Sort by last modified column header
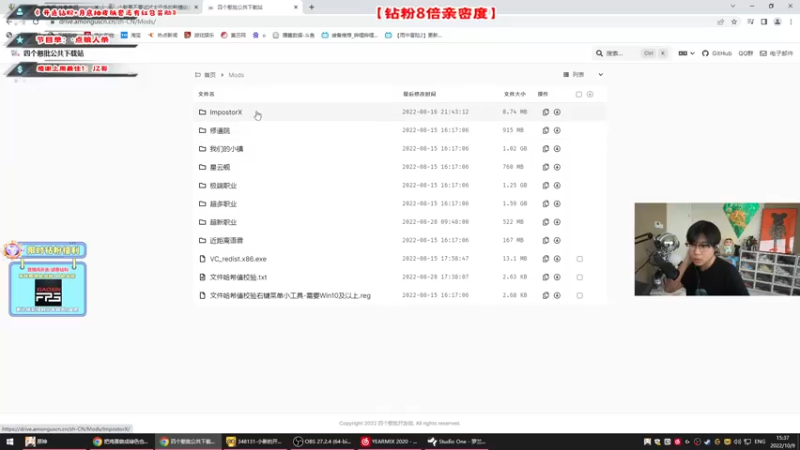Screen dimensions: 800x450 tap(419, 94)
